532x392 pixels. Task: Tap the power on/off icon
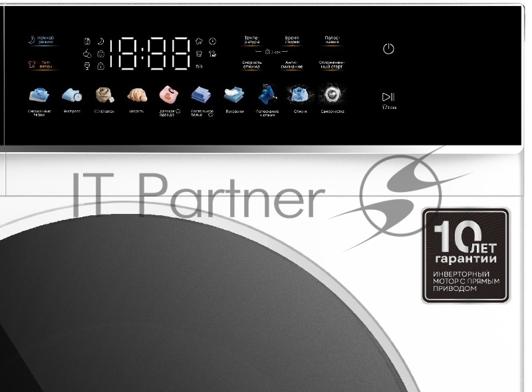[388, 49]
